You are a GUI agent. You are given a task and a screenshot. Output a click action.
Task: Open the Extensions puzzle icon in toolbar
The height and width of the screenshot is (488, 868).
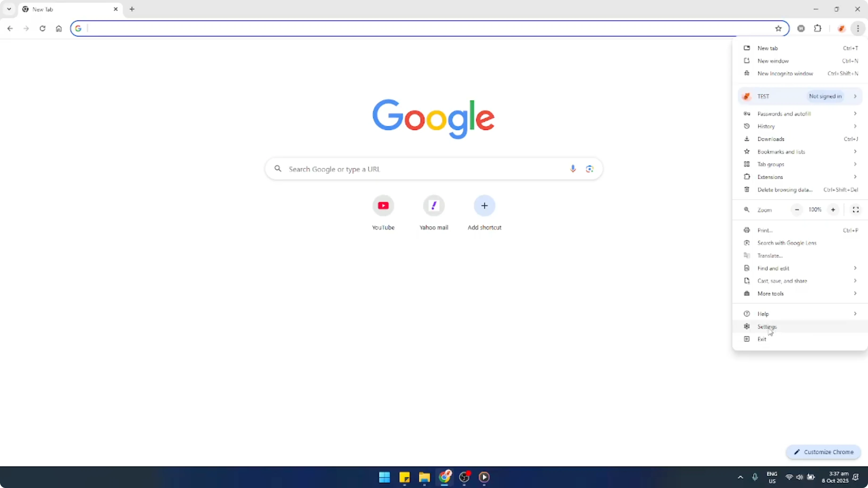(818, 29)
